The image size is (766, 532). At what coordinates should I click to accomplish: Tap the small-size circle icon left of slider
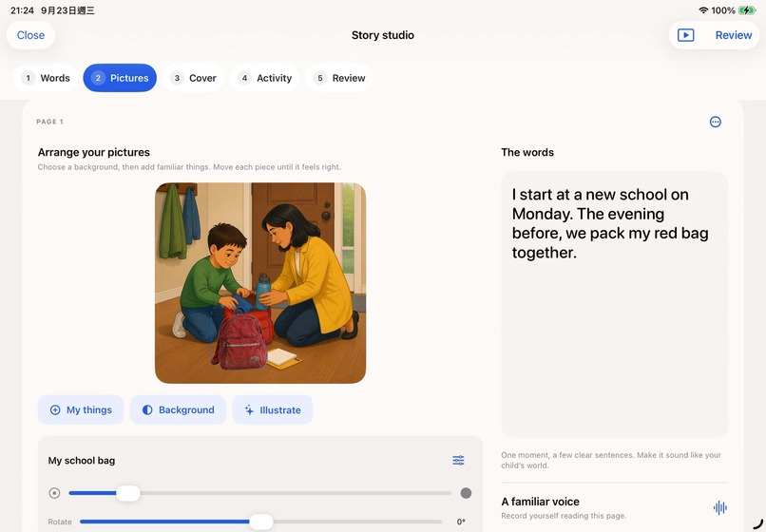55,493
